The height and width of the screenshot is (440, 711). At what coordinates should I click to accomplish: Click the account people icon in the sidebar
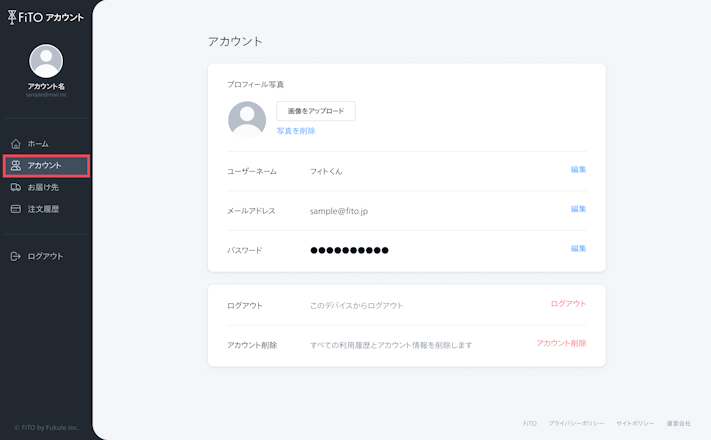(16, 166)
